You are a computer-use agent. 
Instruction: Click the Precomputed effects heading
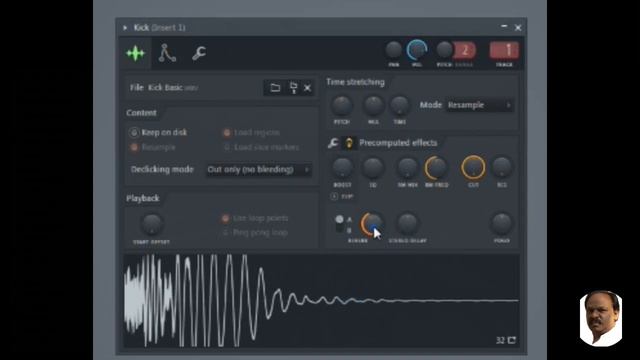(398, 143)
